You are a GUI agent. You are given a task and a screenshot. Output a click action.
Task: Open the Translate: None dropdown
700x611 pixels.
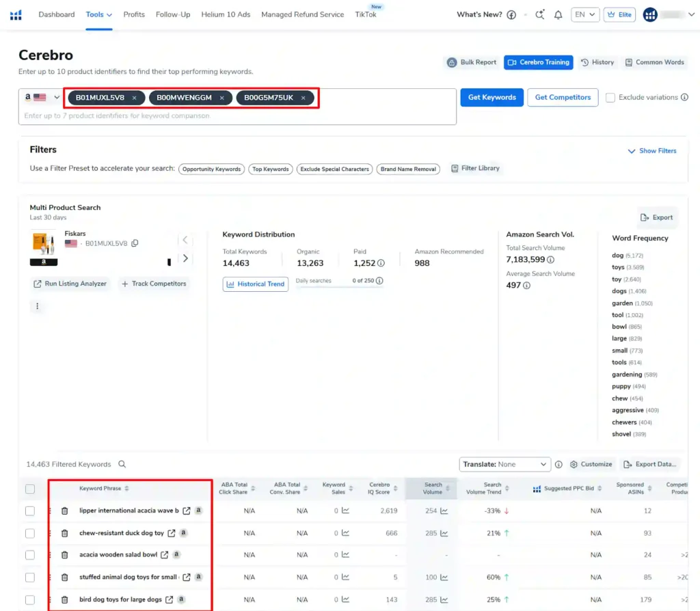tap(504, 465)
